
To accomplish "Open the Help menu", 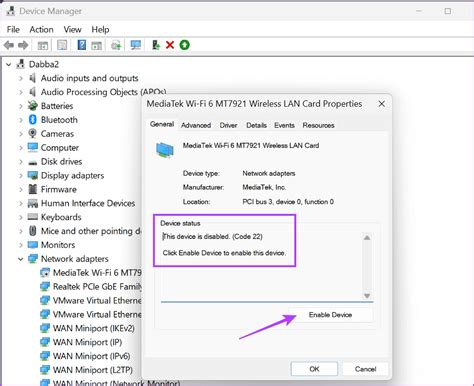I will coord(100,29).
